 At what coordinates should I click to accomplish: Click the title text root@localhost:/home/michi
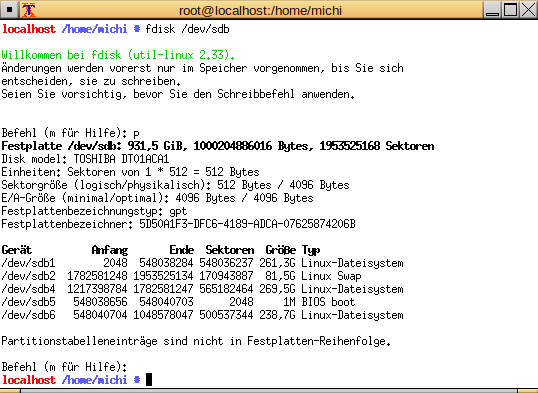click(260, 10)
